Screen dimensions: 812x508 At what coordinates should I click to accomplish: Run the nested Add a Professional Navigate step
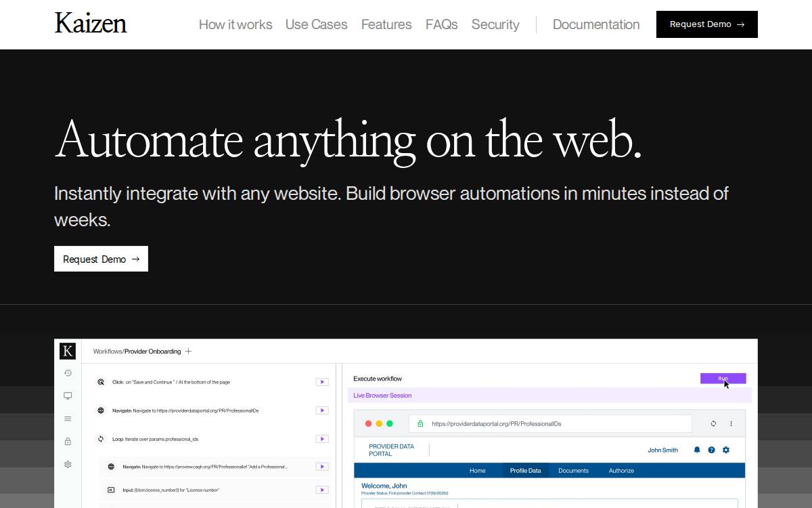coord(322,467)
